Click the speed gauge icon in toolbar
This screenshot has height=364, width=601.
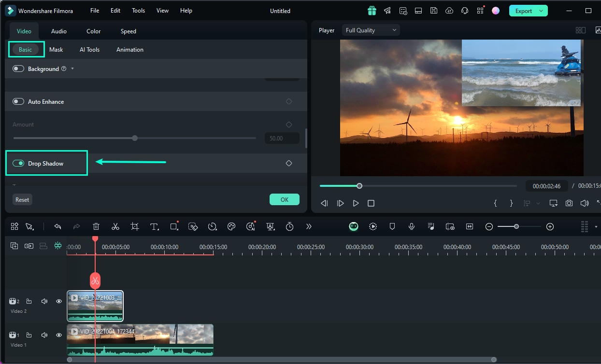[212, 226]
